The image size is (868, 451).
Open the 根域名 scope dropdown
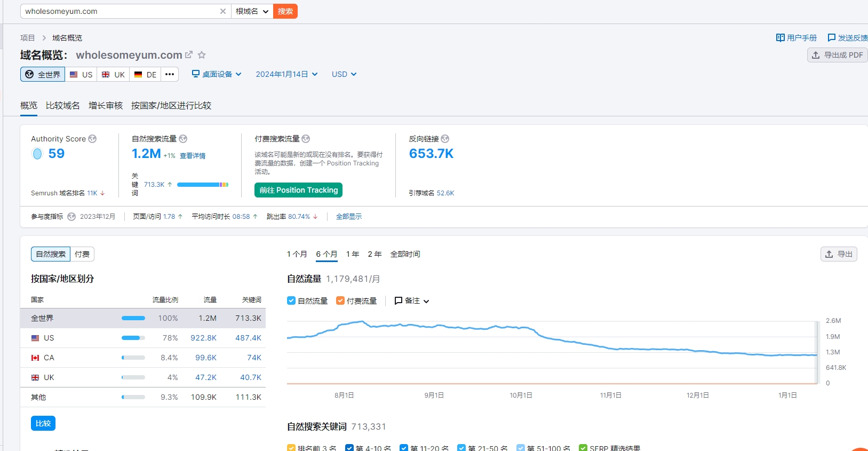point(252,11)
